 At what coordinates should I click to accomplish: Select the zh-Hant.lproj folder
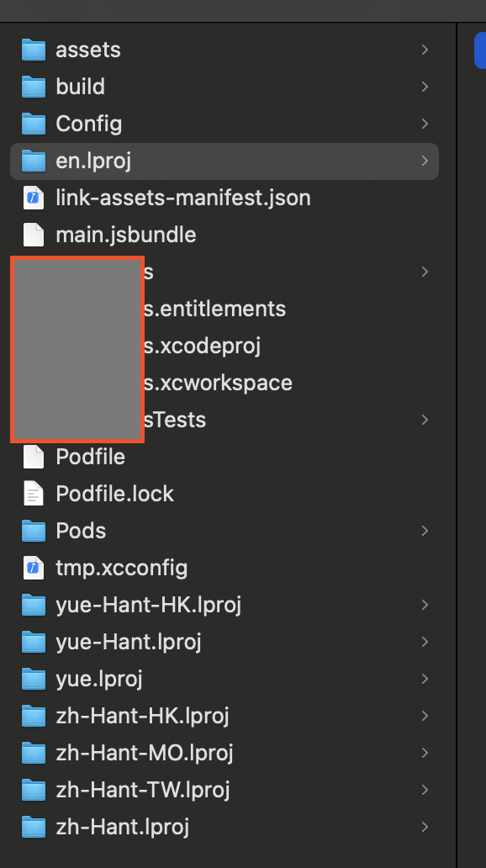[x=225, y=827]
